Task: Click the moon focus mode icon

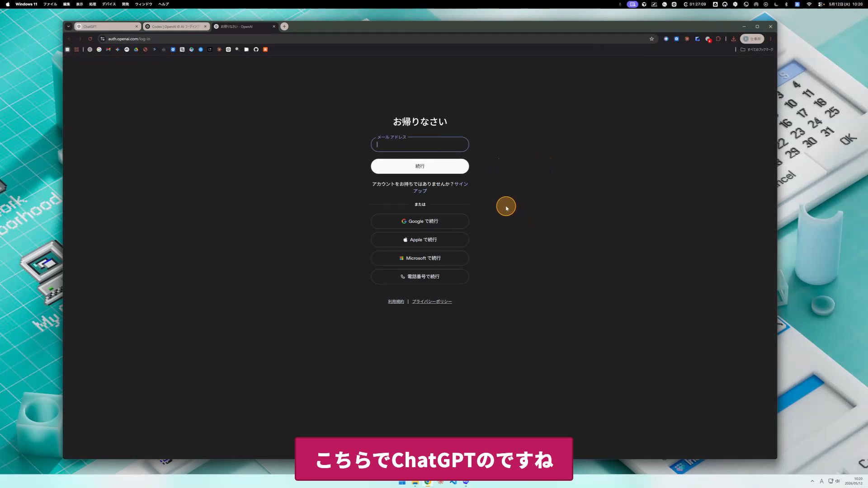Action: coord(776,4)
